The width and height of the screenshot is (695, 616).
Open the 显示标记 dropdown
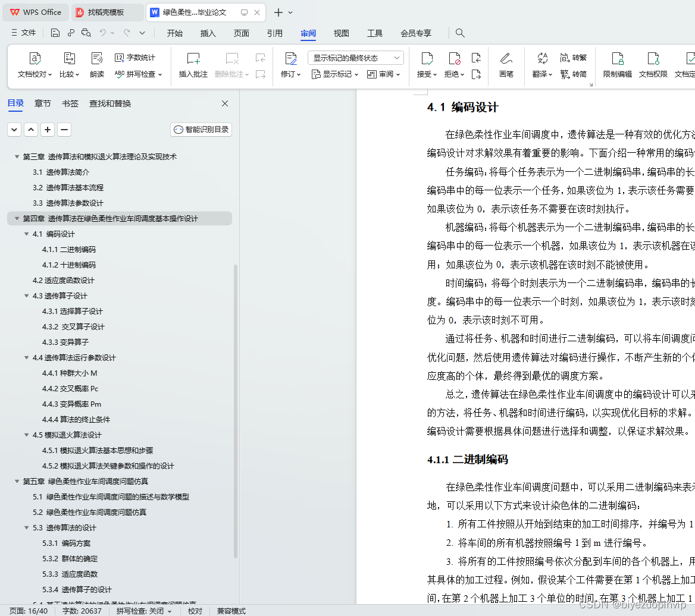334,74
